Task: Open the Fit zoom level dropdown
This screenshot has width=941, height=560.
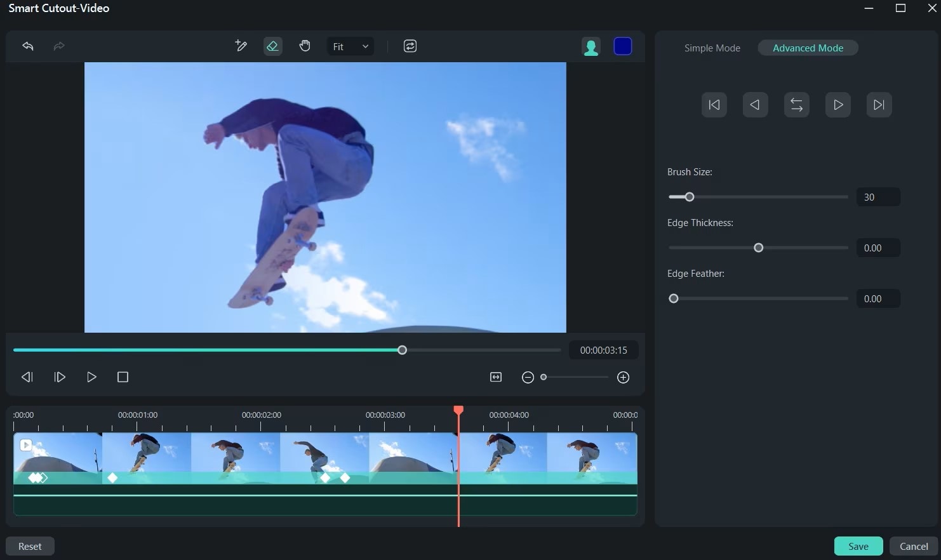Action: tap(350, 46)
